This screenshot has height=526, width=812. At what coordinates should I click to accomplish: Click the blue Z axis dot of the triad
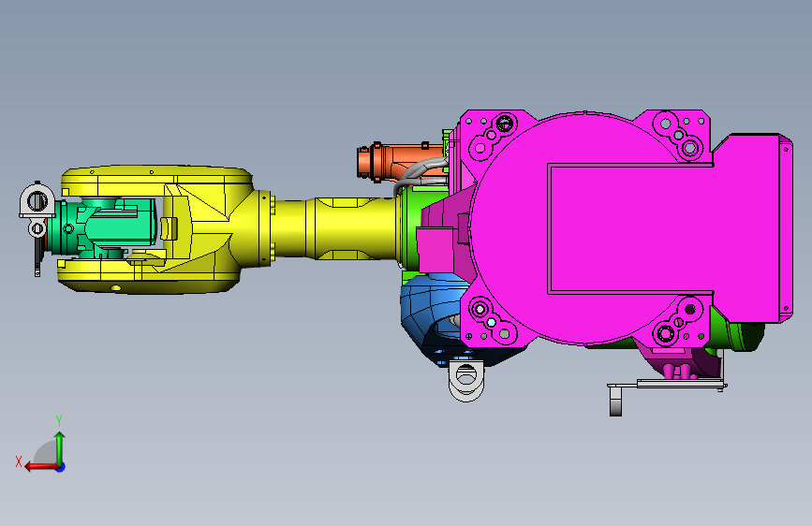(x=61, y=467)
